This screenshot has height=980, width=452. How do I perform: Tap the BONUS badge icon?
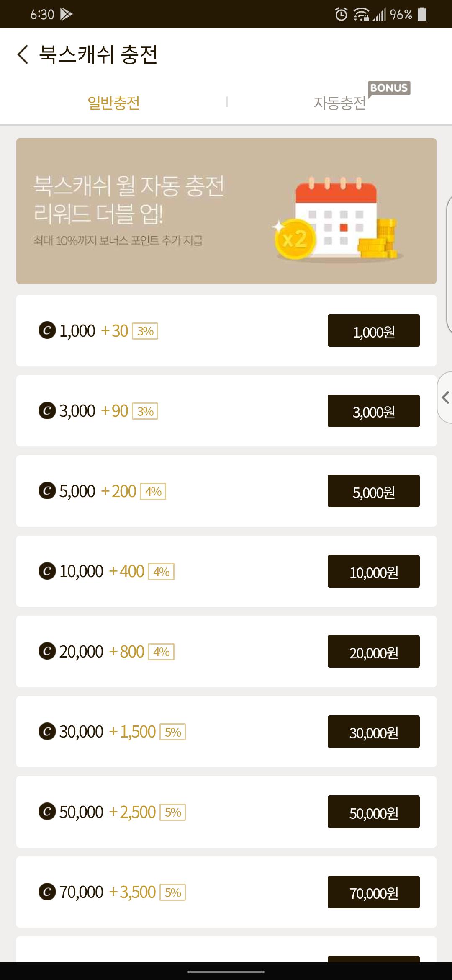point(389,88)
